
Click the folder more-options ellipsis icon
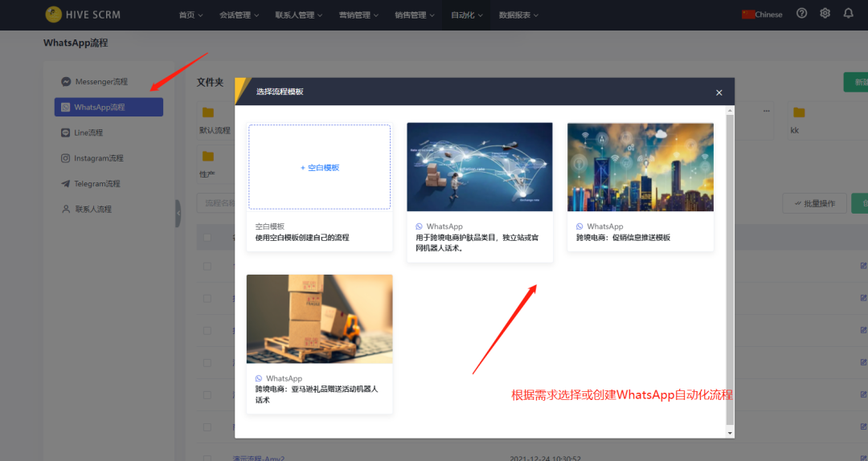click(x=766, y=111)
